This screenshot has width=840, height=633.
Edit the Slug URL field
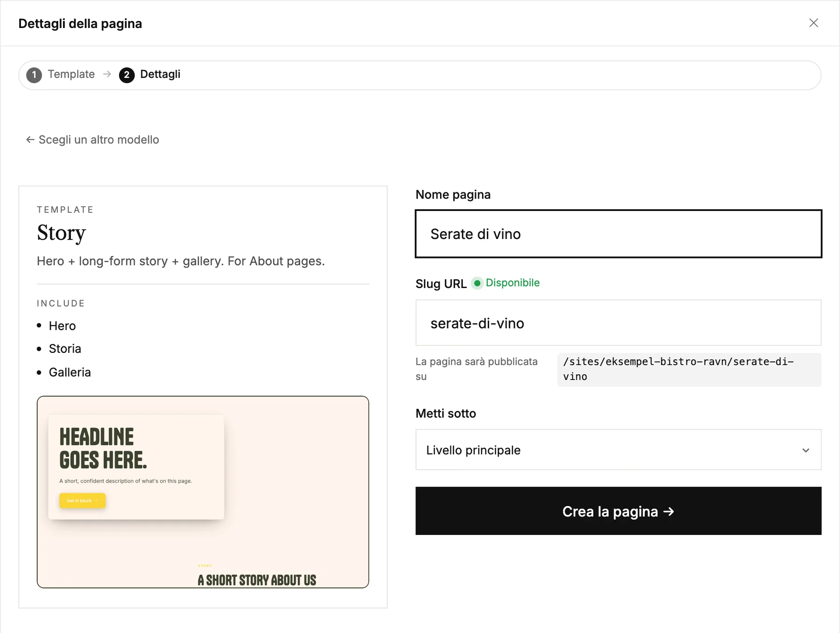(x=618, y=323)
